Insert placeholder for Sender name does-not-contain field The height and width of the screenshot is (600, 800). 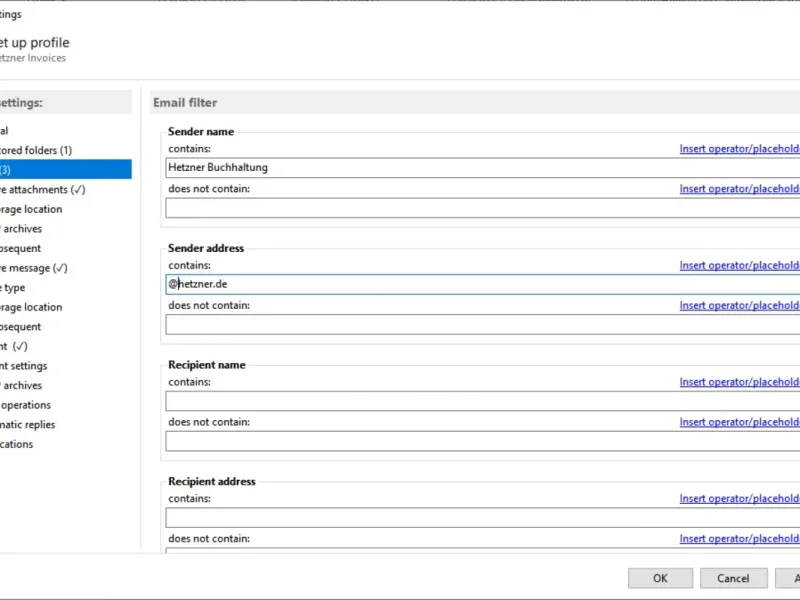pos(739,189)
